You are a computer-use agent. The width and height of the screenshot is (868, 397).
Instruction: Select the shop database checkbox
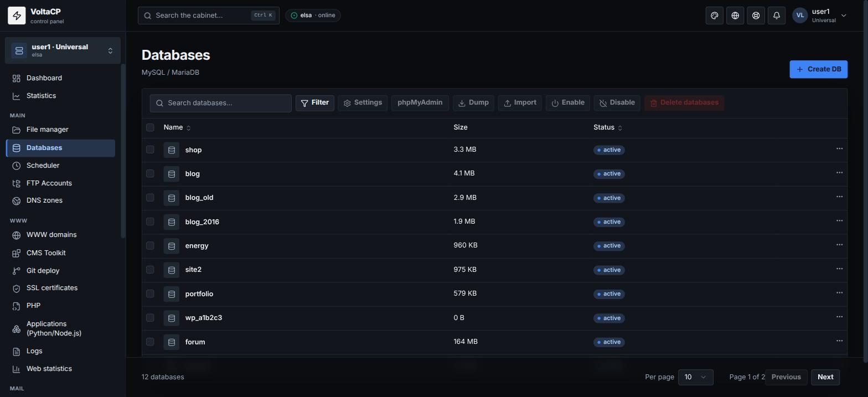point(150,149)
